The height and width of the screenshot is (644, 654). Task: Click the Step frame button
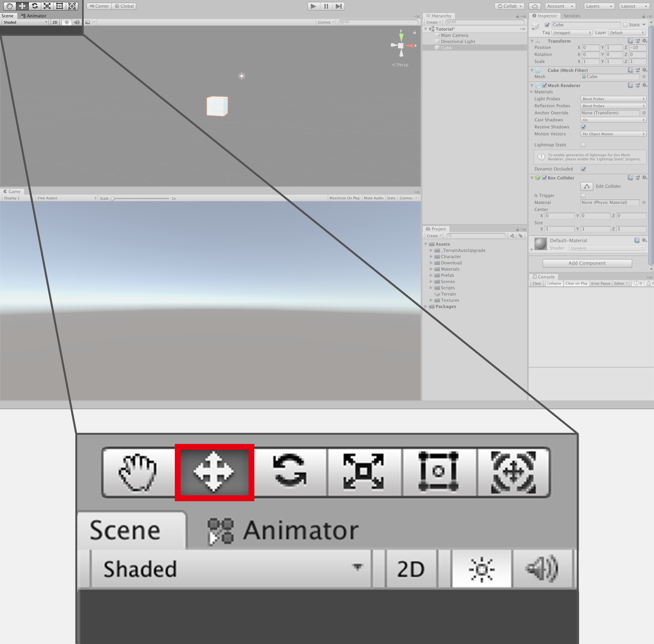[x=338, y=6]
